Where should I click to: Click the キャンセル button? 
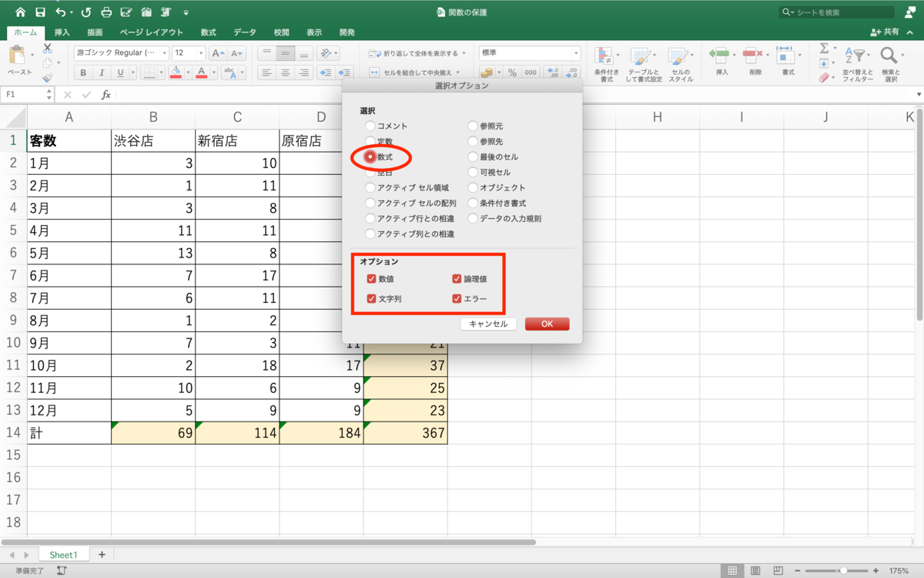click(488, 324)
